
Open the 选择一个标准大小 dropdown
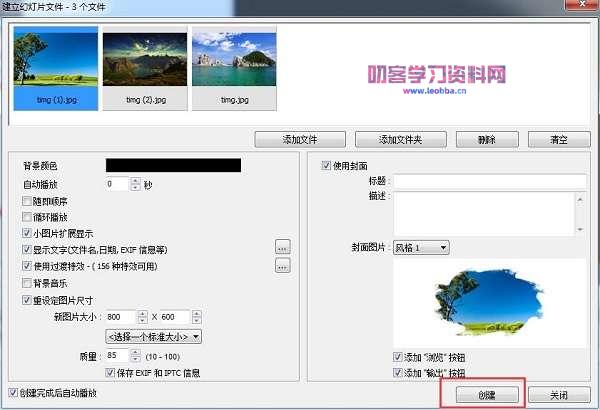pyautogui.click(x=153, y=337)
